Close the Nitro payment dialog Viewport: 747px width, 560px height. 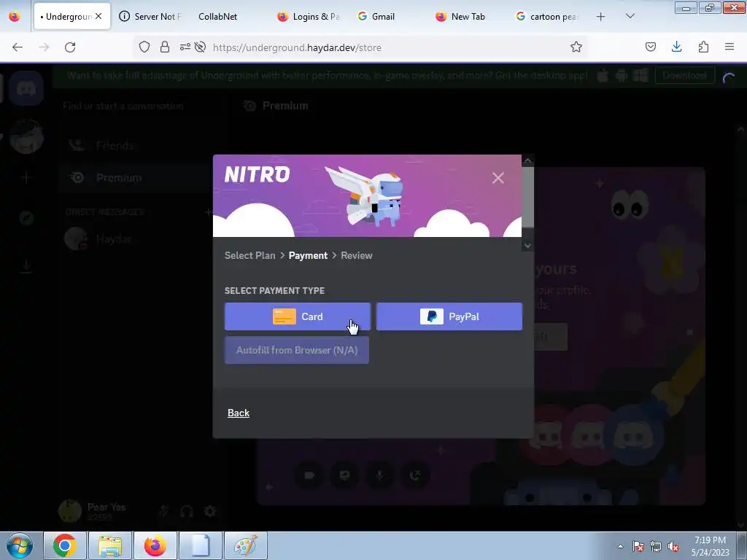(498, 178)
